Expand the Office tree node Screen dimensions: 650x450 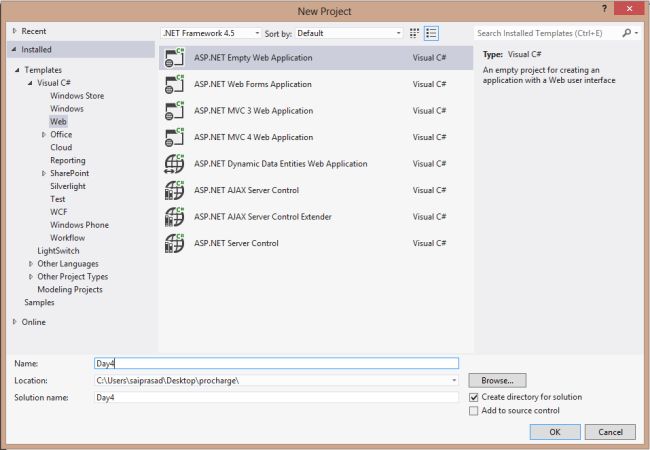(x=44, y=135)
